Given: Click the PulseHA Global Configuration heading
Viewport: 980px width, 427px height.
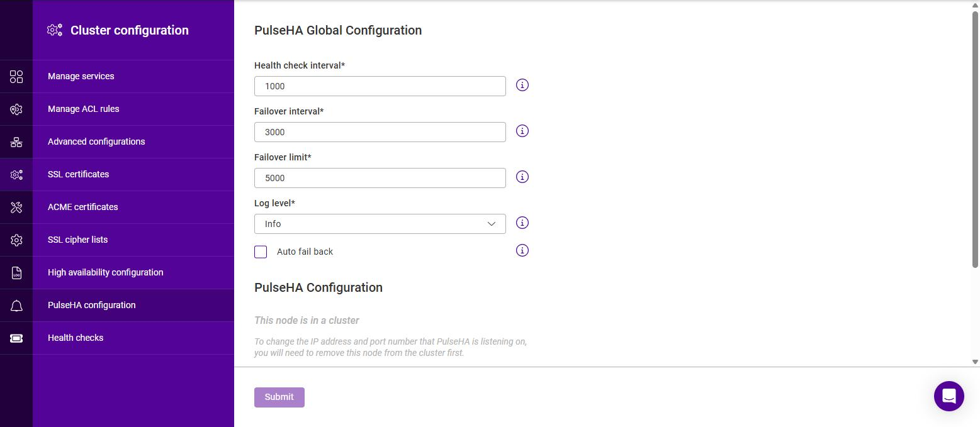Looking at the screenshot, I should pyautogui.click(x=338, y=30).
